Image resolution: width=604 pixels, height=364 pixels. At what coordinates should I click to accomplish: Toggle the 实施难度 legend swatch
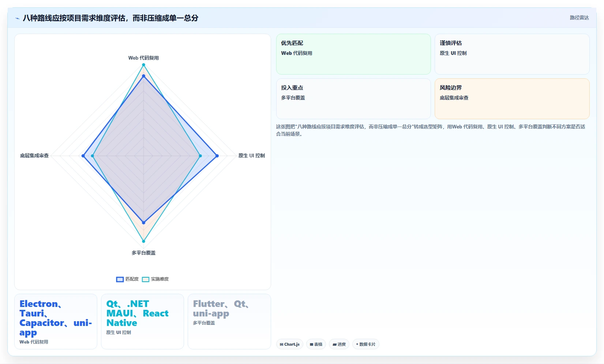(146, 279)
